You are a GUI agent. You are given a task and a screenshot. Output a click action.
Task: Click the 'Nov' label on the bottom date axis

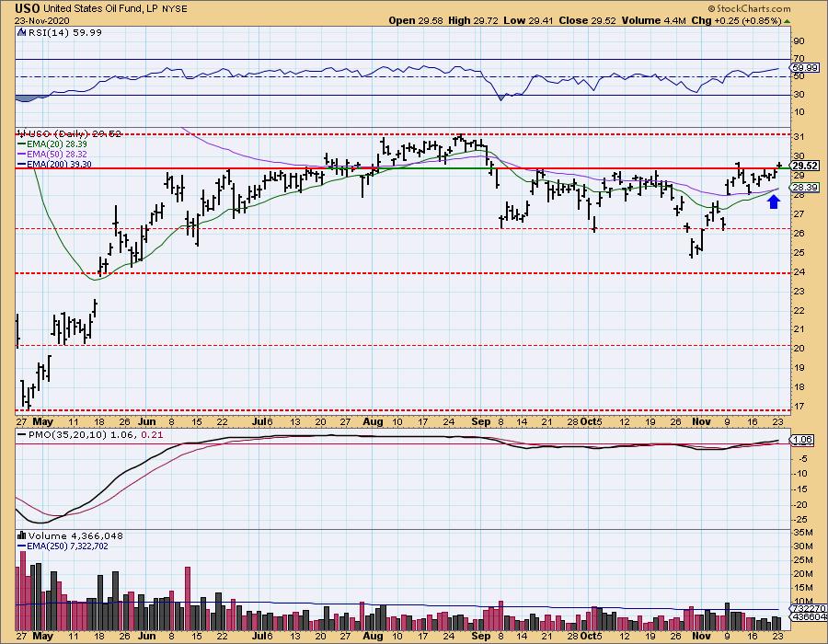[x=701, y=636]
